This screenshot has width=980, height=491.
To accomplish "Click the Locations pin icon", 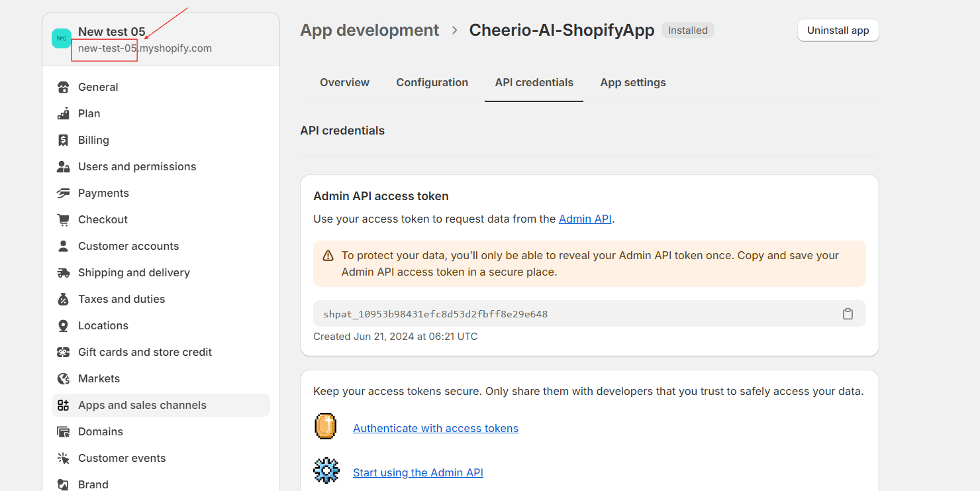I will pyautogui.click(x=63, y=325).
